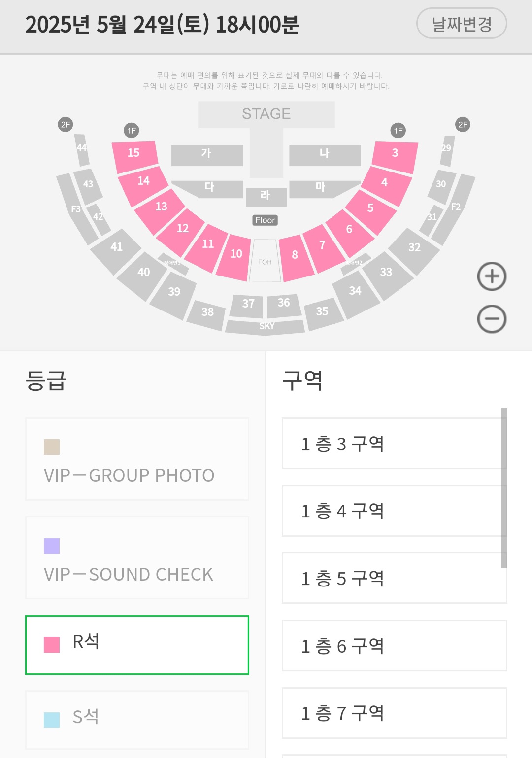Click the 1F badge above section 15
This screenshot has height=758, width=532.
coord(131,131)
